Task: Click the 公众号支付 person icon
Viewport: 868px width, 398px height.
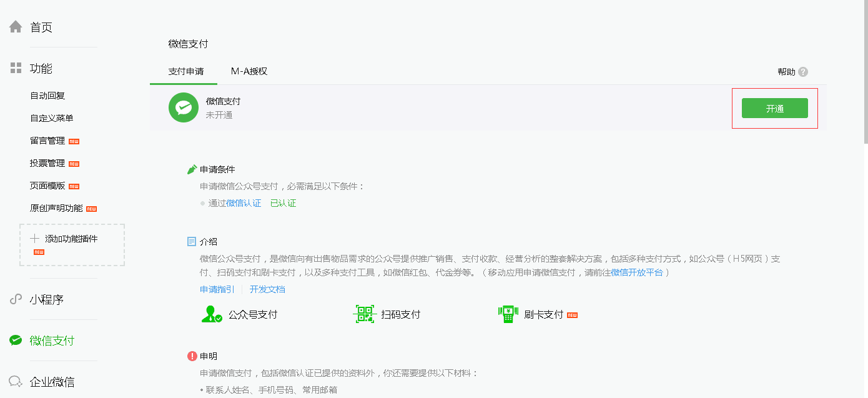Action: 212,314
